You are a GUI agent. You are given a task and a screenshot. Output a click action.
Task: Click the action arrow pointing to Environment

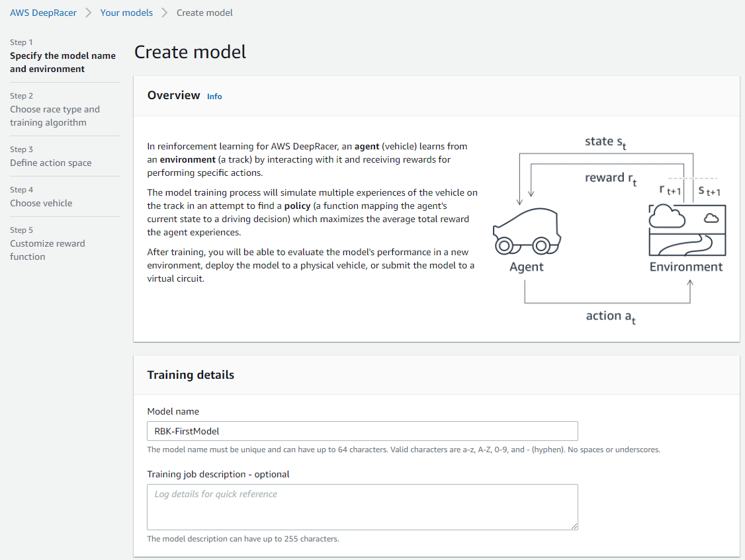[x=690, y=291]
